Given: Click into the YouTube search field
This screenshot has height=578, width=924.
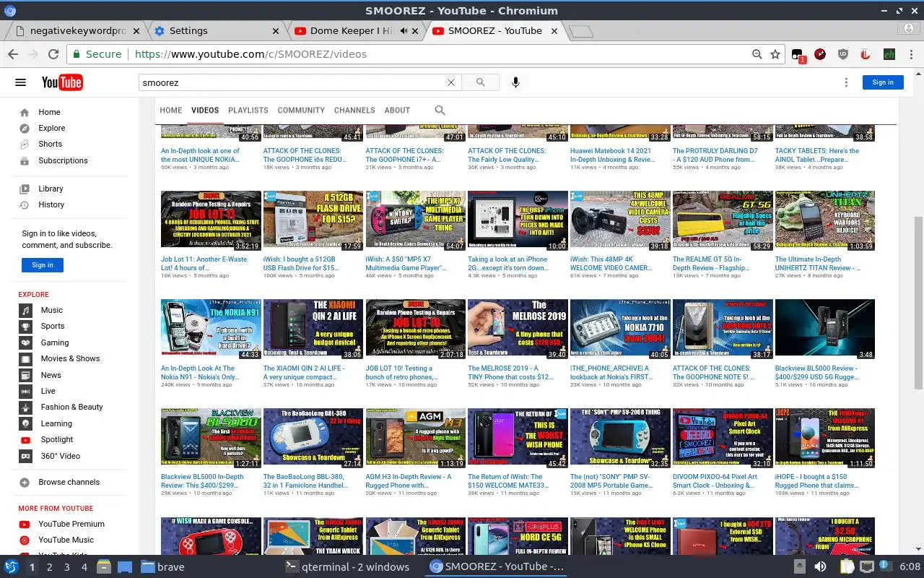Looking at the screenshot, I should coord(292,82).
